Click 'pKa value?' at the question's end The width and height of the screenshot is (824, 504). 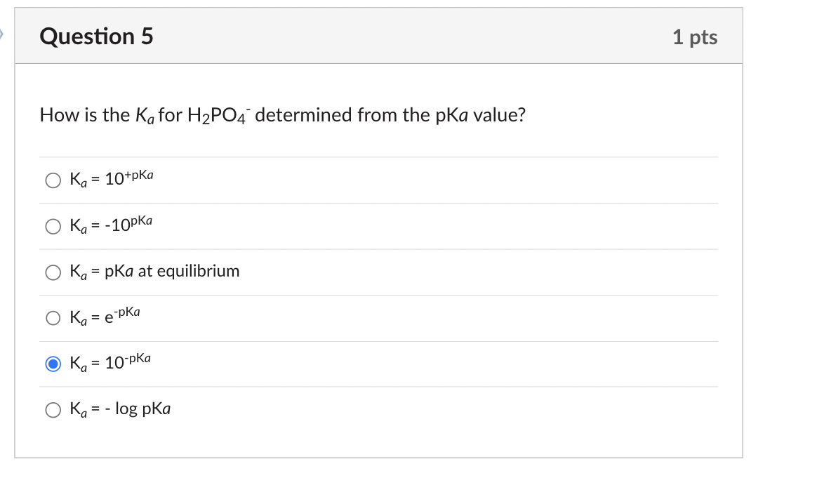[x=480, y=114]
